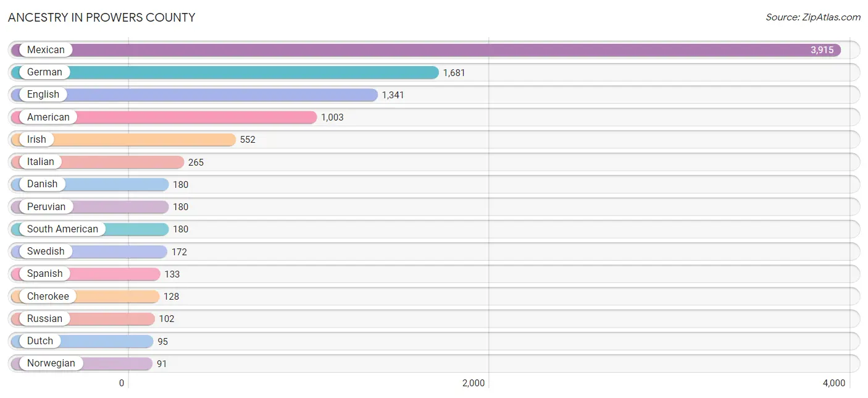Click the 265 value beside Italian bar
The width and height of the screenshot is (868, 398).
(x=196, y=163)
